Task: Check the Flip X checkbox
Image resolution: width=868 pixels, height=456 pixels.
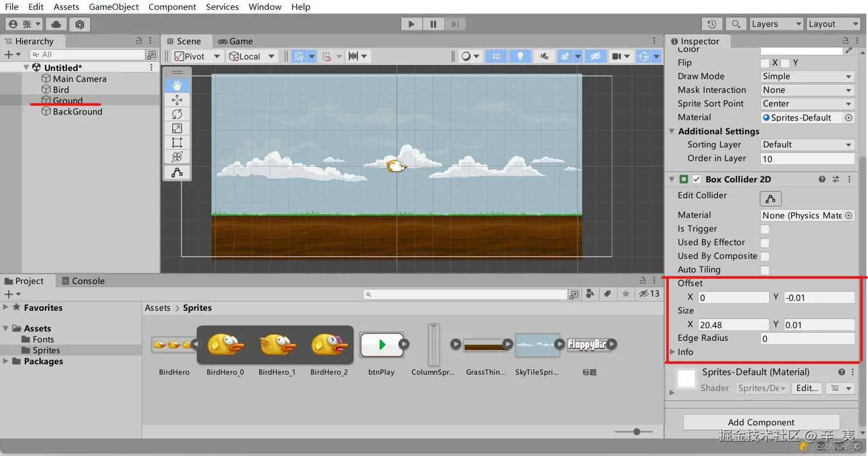Action: (x=765, y=63)
